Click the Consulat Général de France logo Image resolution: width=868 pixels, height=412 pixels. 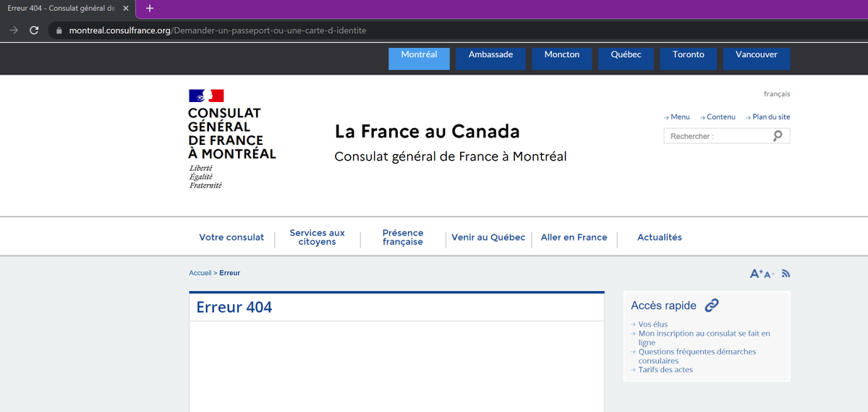(231, 139)
